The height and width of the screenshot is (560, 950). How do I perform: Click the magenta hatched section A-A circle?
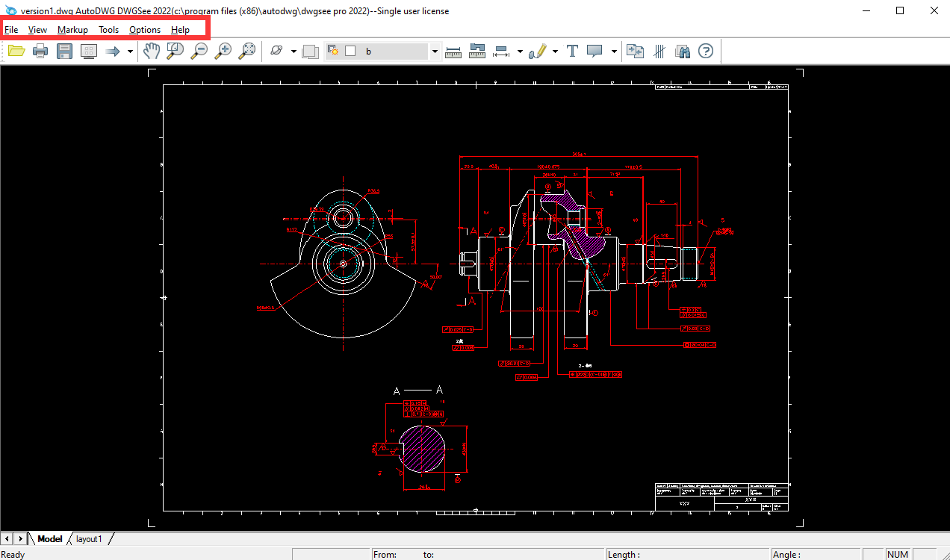pyautogui.click(x=422, y=448)
